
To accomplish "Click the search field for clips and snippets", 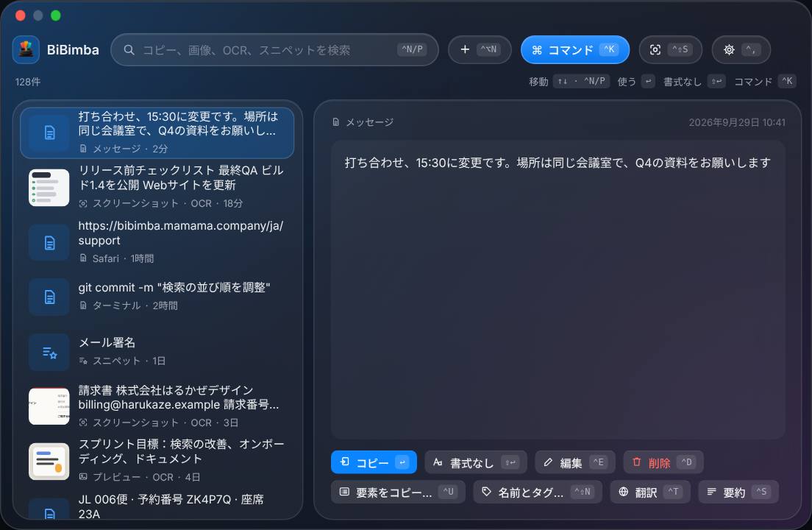I will coord(274,50).
